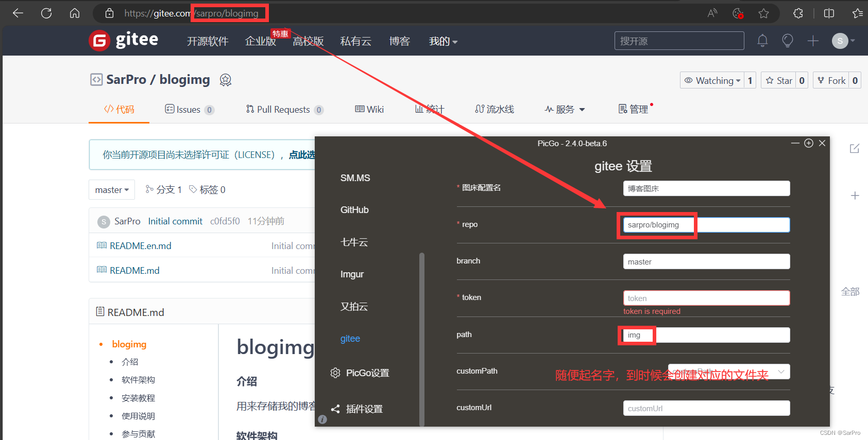The height and width of the screenshot is (440, 868).
Task: Click the token input field
Action: pyautogui.click(x=706, y=298)
